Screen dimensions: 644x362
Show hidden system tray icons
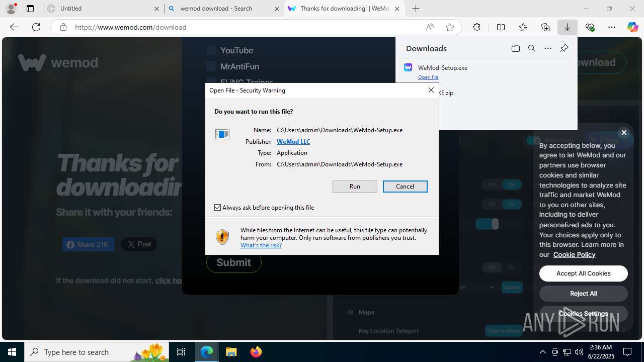click(x=542, y=352)
